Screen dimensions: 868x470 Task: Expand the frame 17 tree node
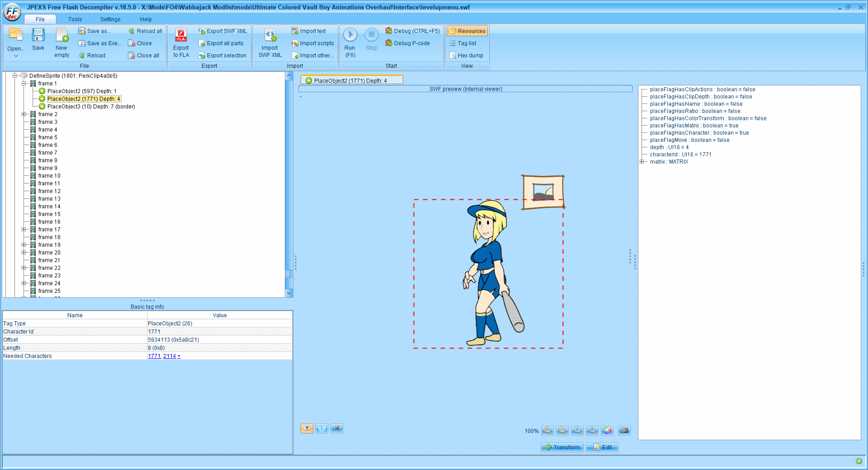click(24, 230)
